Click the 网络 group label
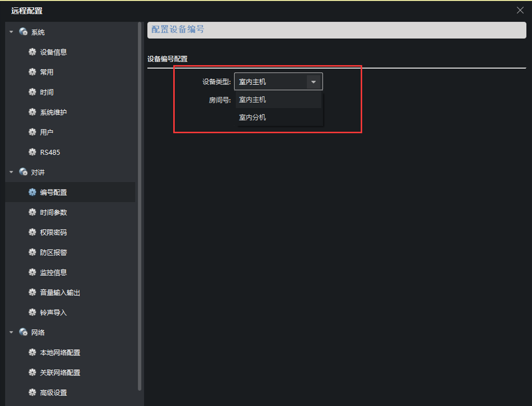Screen dimensions: 532x406 coord(38,333)
